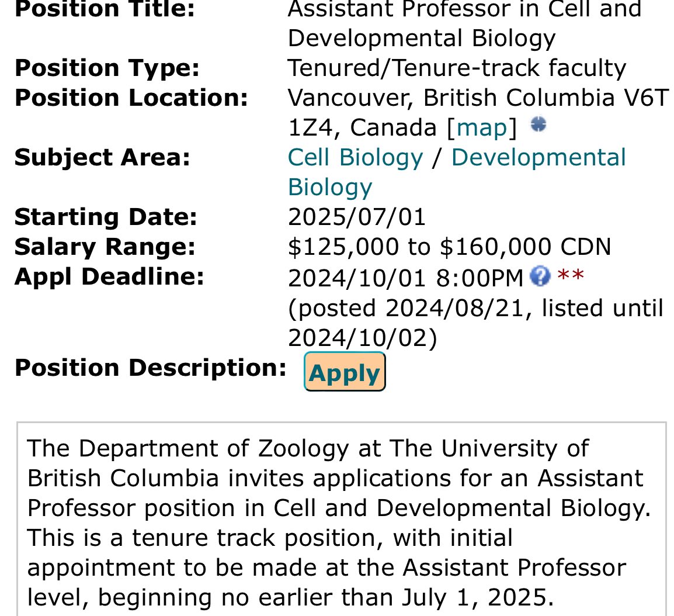674x616 pixels.
Task: Click the blue question mark help icon
Action: tap(540, 276)
